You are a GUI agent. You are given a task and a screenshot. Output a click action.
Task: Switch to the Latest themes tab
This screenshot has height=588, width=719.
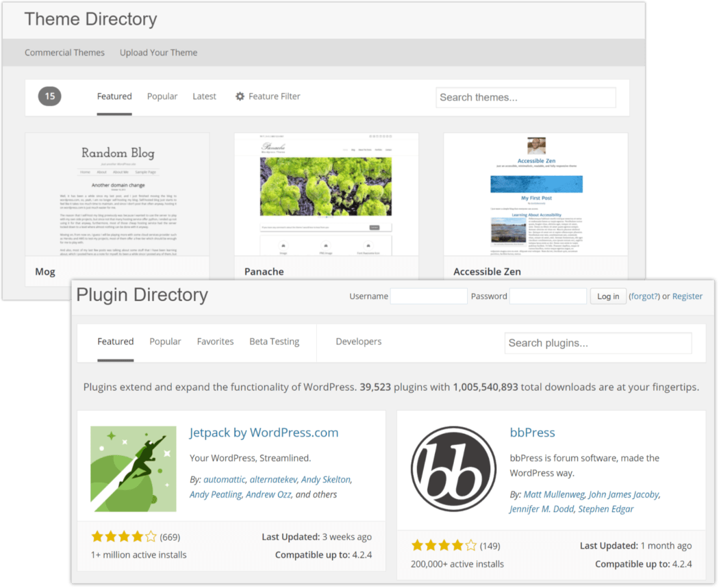[204, 96]
